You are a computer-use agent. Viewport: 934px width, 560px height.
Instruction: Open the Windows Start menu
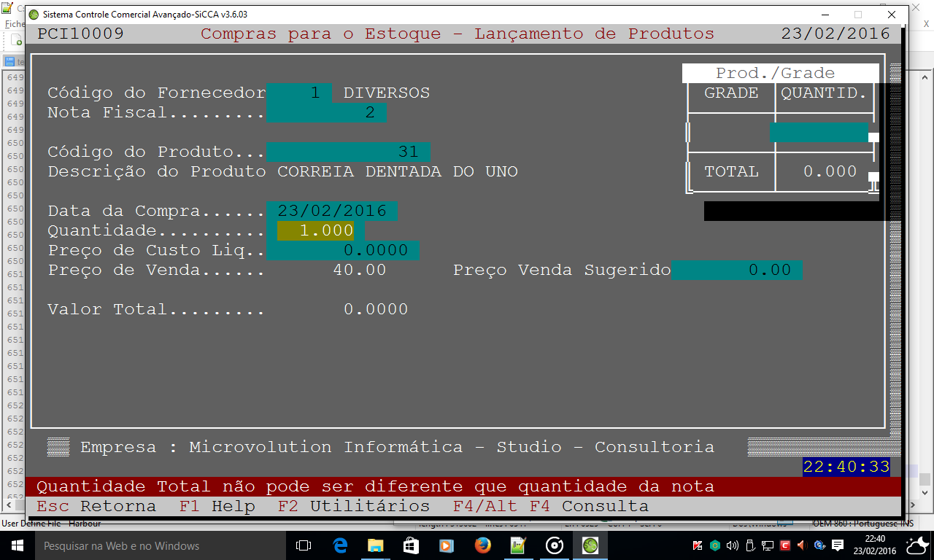coord(17,545)
